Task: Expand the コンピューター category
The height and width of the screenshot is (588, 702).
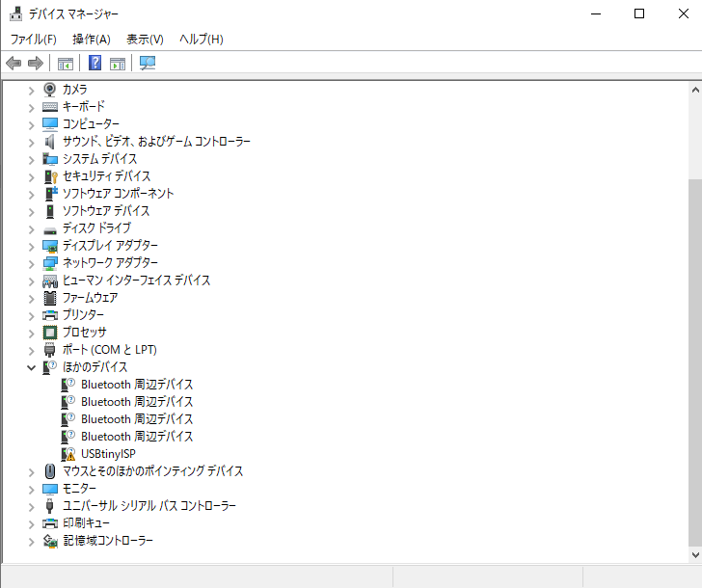Action: [31, 125]
